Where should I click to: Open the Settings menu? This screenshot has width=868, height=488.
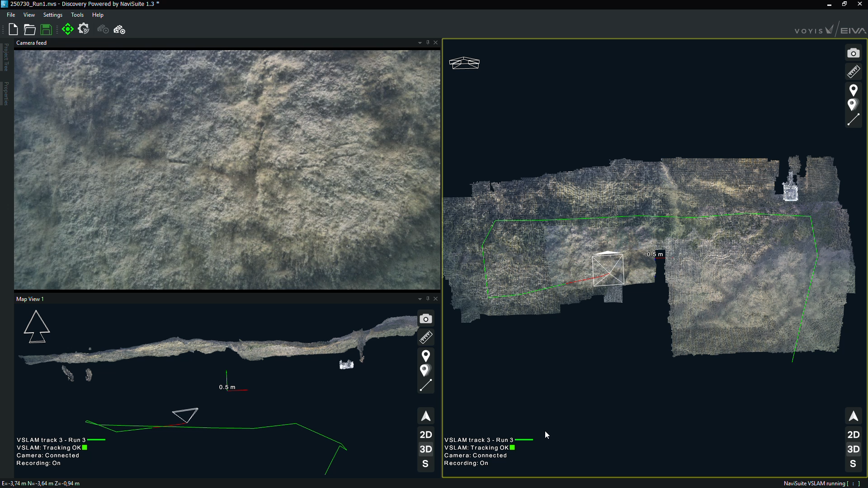52,15
